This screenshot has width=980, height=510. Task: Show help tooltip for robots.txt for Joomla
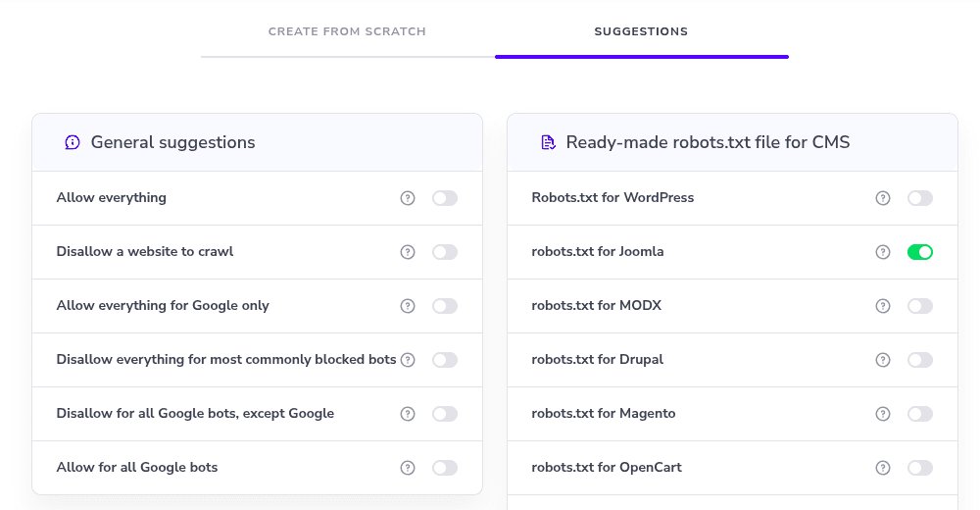coord(883,252)
